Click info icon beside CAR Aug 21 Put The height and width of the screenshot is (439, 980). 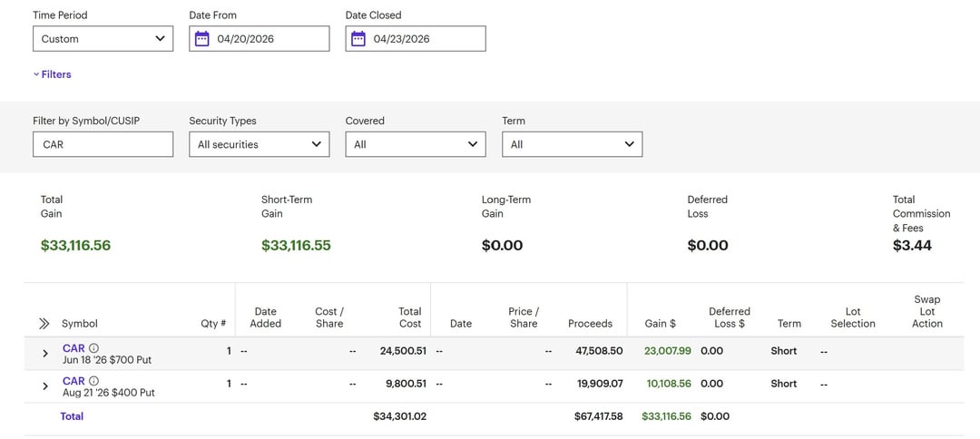click(x=93, y=381)
